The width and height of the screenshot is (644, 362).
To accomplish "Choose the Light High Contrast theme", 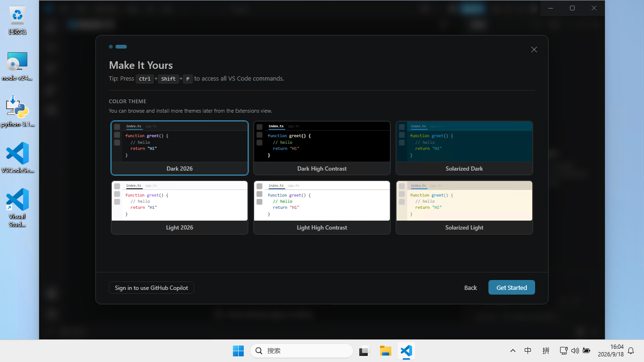I will [322, 207].
